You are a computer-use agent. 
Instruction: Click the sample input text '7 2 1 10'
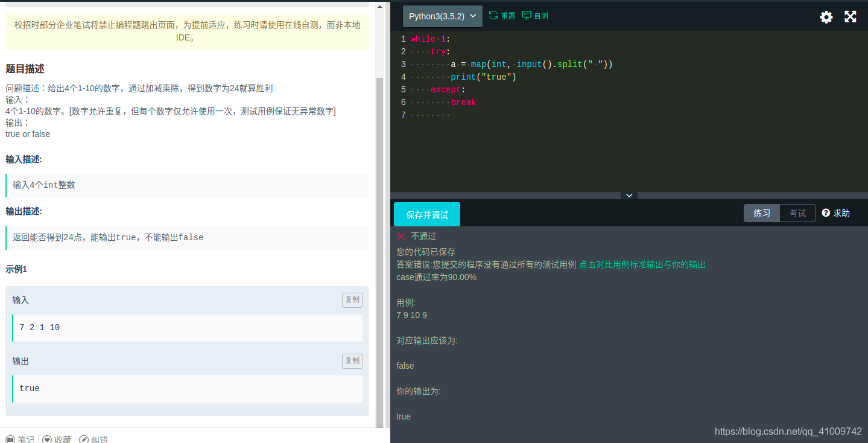click(x=40, y=328)
